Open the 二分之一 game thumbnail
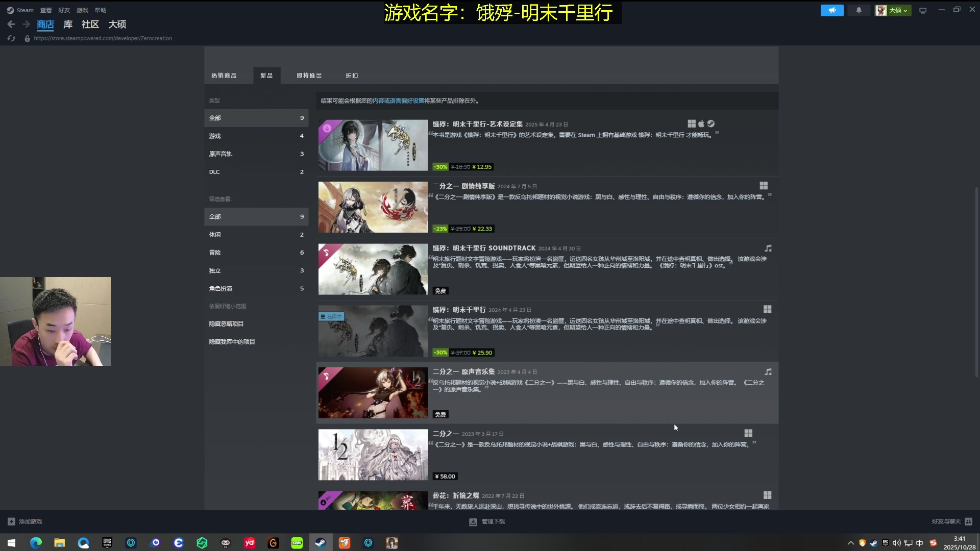Viewport: 980px width, 551px height. (x=373, y=454)
